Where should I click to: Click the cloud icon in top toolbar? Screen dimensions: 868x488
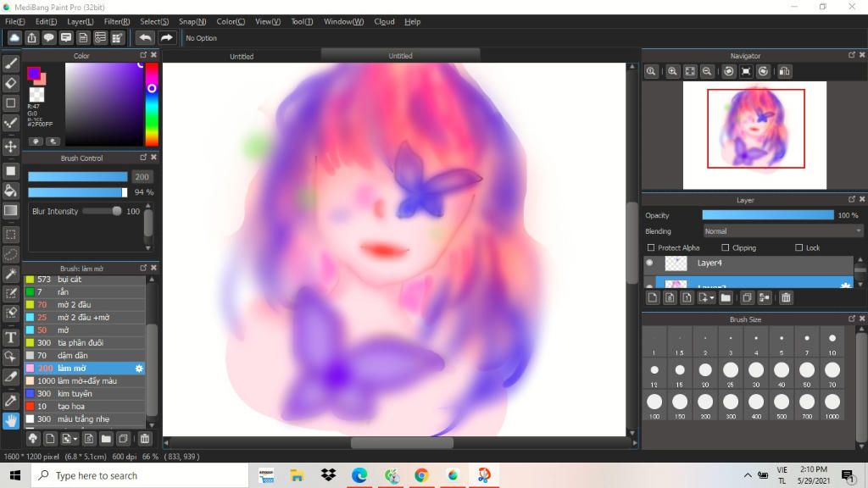(x=14, y=37)
